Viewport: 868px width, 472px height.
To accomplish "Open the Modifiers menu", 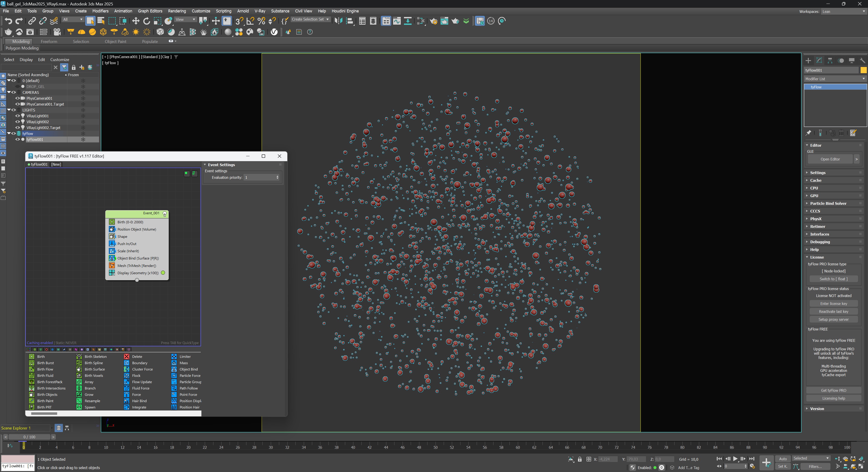I will tap(100, 11).
